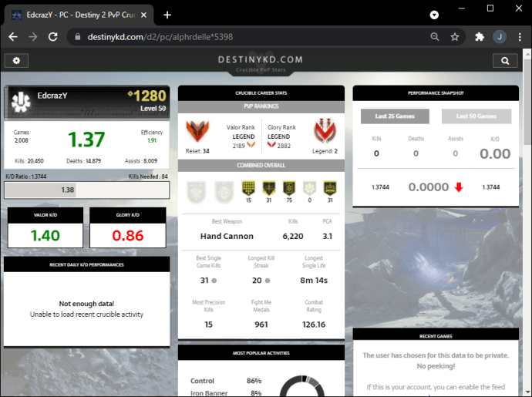Click the Valor rank emblem icon
This screenshot has height=397, width=532.
tap(197, 131)
